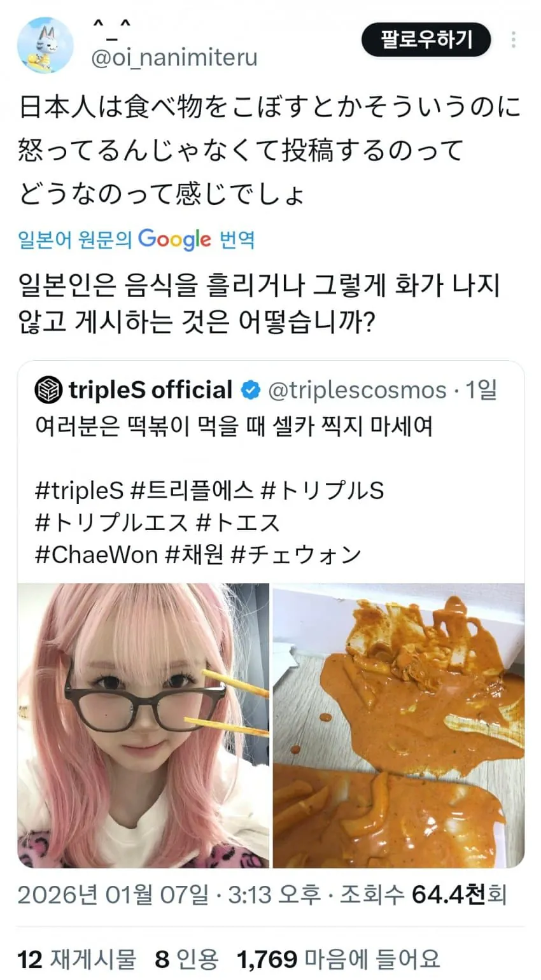
Task: View the 1,769 마음에 들어요 likes
Action: point(338,958)
